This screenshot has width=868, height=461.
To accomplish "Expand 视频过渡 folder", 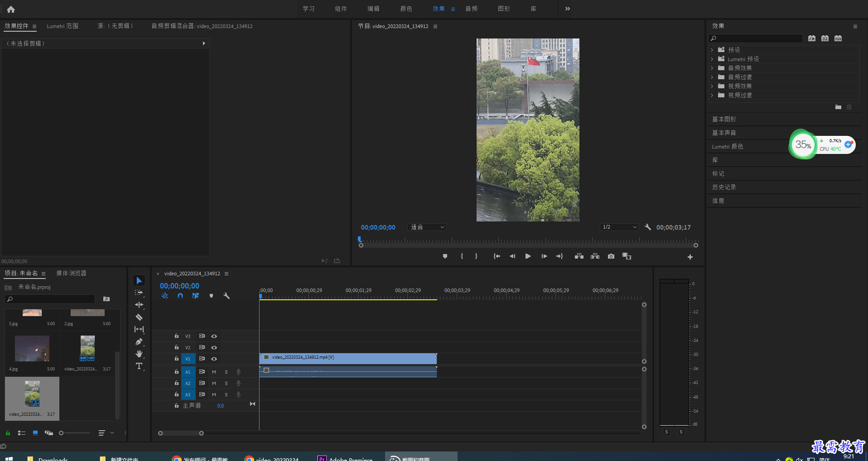I will coord(712,95).
